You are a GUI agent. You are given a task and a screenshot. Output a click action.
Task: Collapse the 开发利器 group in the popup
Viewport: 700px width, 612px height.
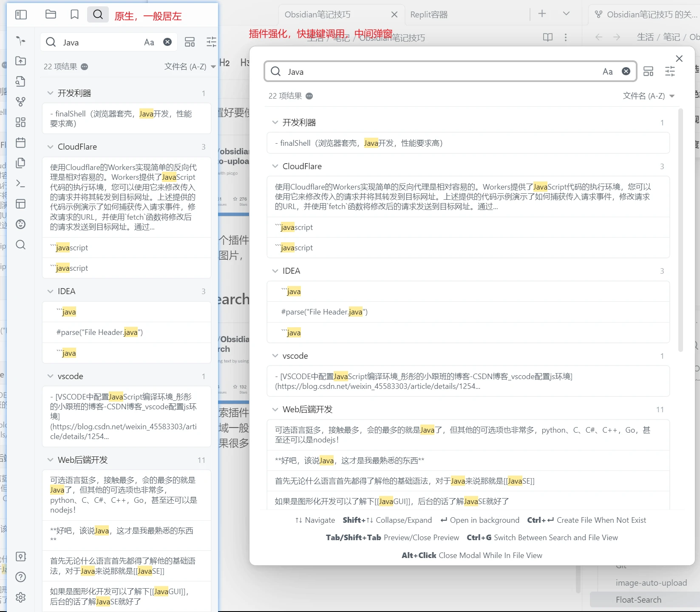[x=275, y=122]
